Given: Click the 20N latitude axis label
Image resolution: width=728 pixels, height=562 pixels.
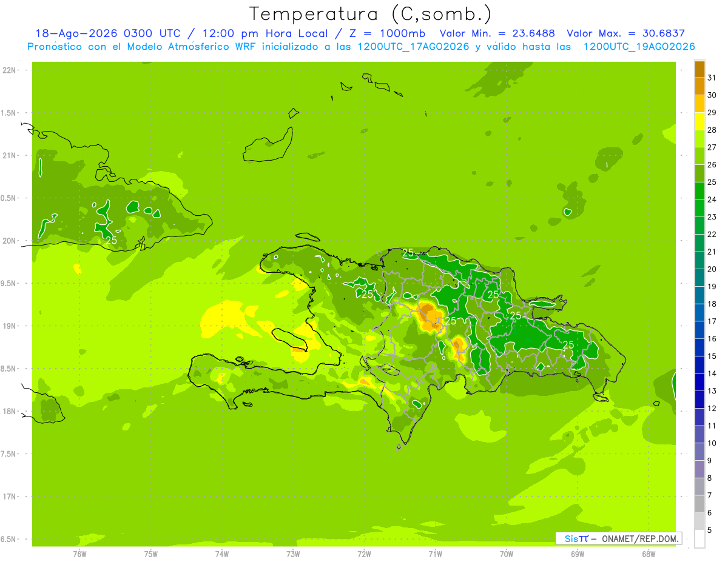Looking at the screenshot, I should coord(9,241).
